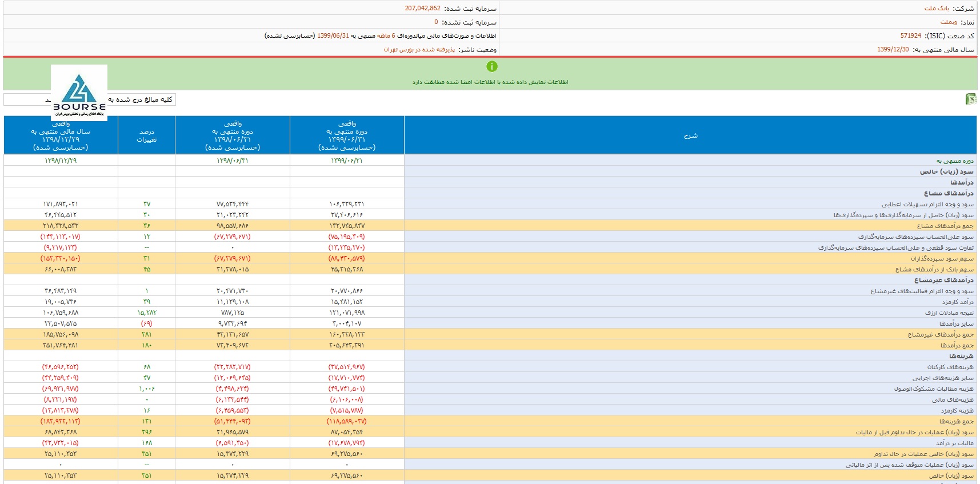Select the نتیجه مبادلات ارزی row label
The width and height of the screenshot is (980, 484).
click(x=949, y=313)
